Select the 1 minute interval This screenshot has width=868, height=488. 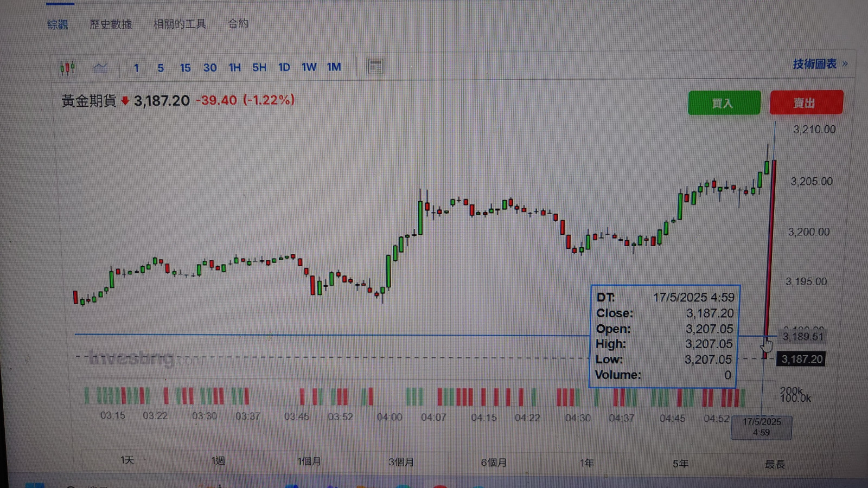point(136,68)
